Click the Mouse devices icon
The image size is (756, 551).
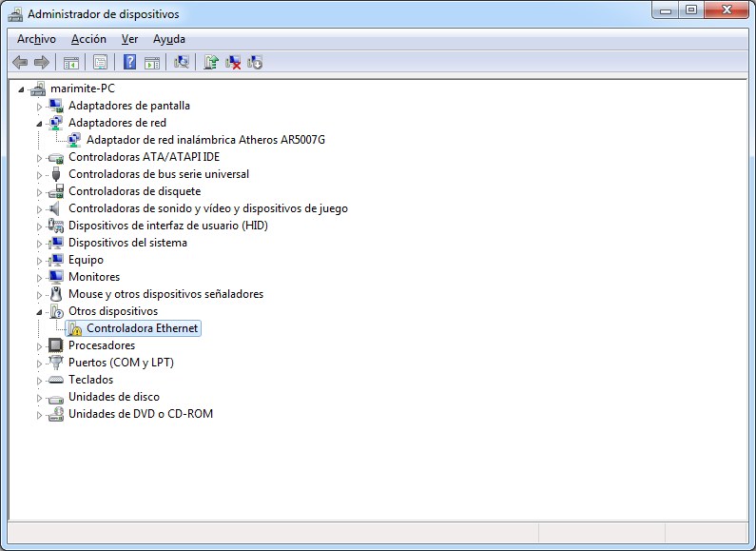pyautogui.click(x=56, y=294)
